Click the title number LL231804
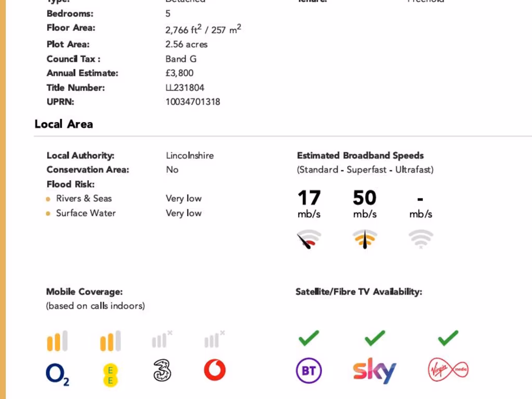532x399 pixels. coord(185,88)
